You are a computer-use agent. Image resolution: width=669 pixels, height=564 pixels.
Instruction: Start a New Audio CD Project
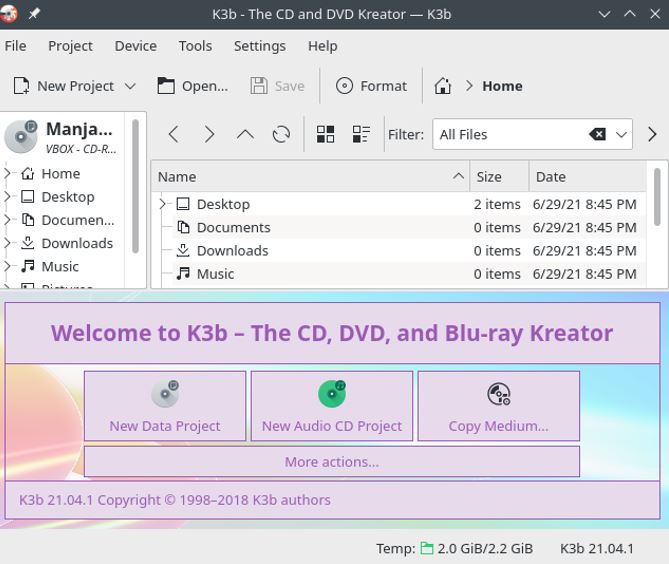coord(332,406)
